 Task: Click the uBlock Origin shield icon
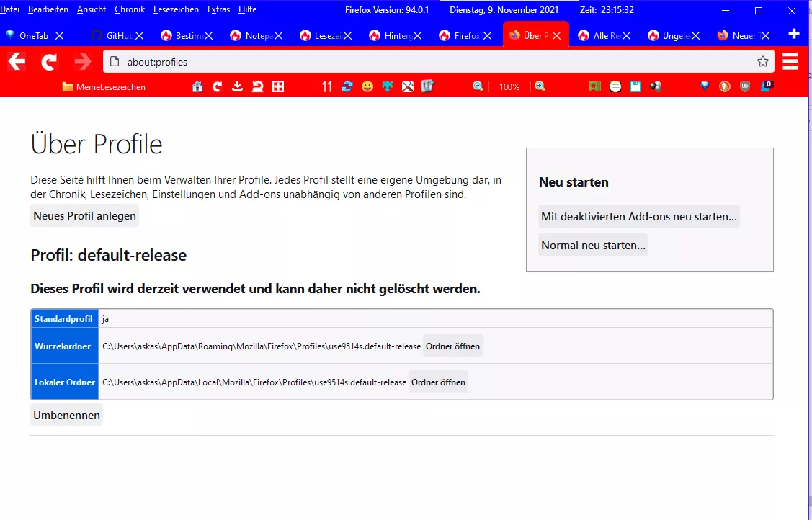tap(745, 86)
